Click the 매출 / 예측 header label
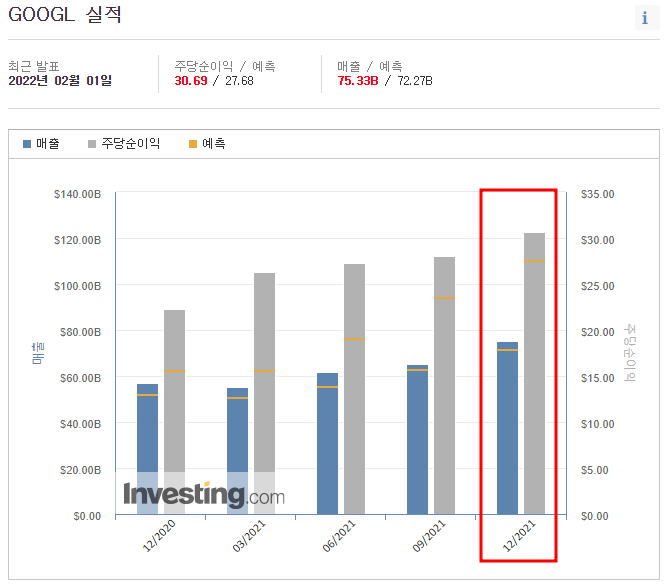The height and width of the screenshot is (586, 666). click(370, 66)
